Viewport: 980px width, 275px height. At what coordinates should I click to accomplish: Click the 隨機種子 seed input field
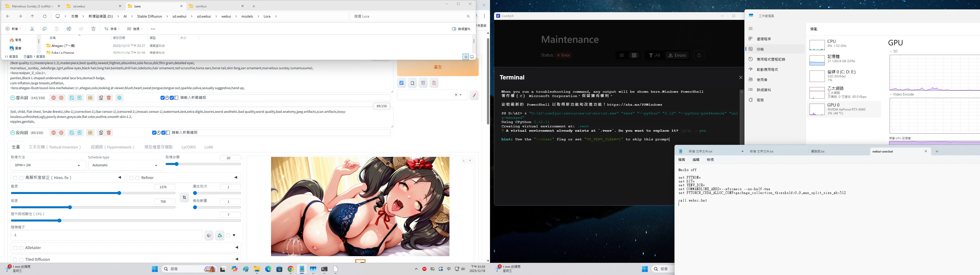tap(106, 235)
